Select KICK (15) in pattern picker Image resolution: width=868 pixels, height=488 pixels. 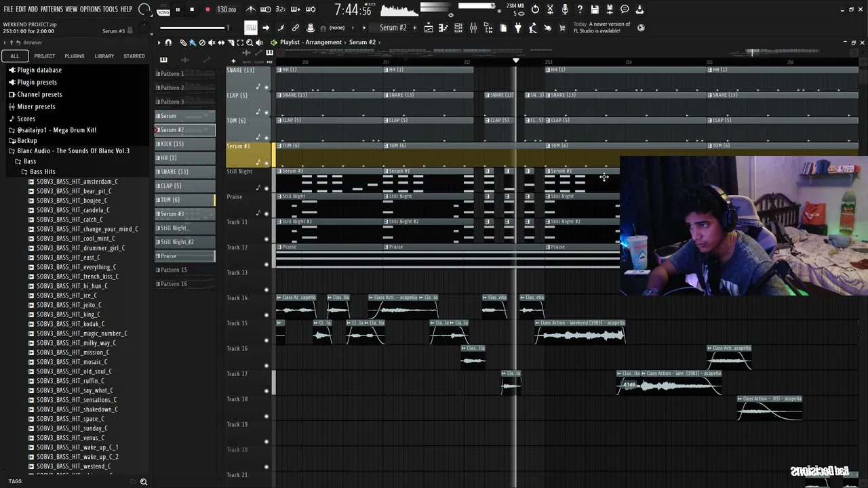click(x=185, y=144)
